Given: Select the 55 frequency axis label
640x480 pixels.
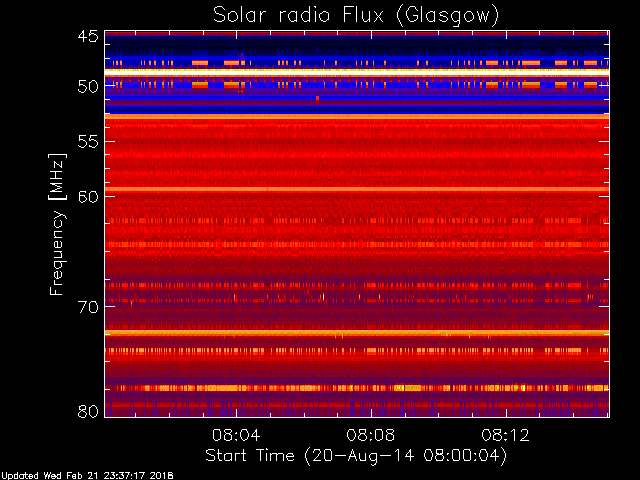Looking at the screenshot, I should pyautogui.click(x=88, y=142).
